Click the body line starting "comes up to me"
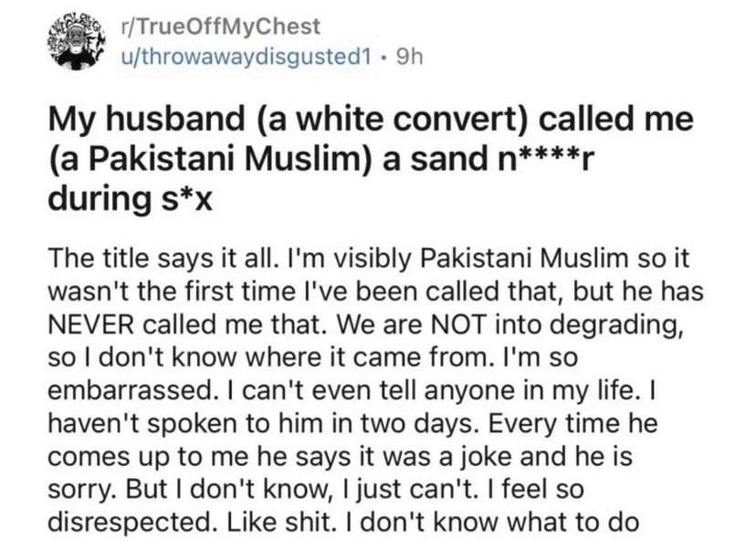The width and height of the screenshot is (756, 551). [x=340, y=457]
